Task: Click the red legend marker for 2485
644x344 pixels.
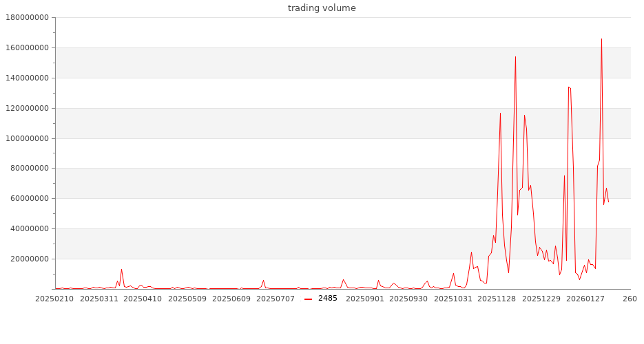Action: tap(308, 299)
